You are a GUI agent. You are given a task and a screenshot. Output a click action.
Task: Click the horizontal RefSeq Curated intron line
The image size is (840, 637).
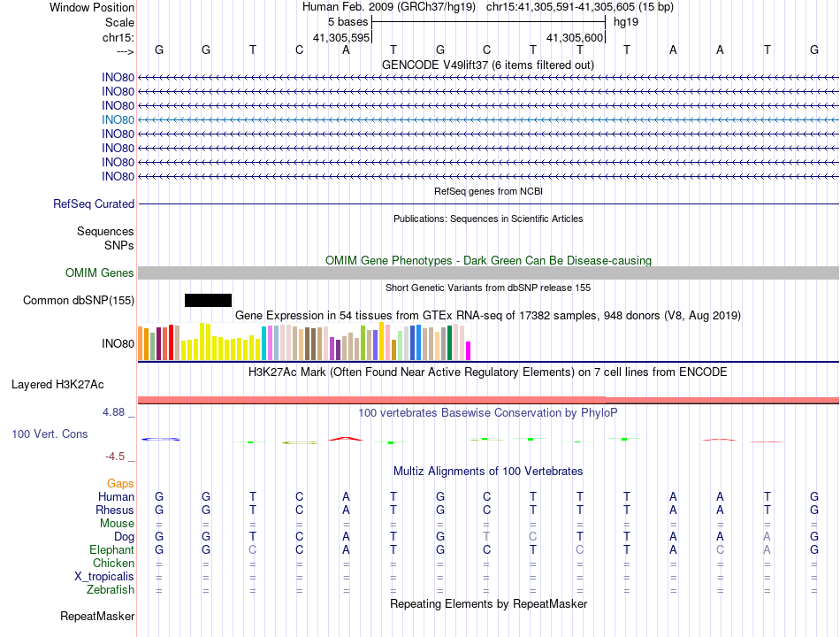488,203
